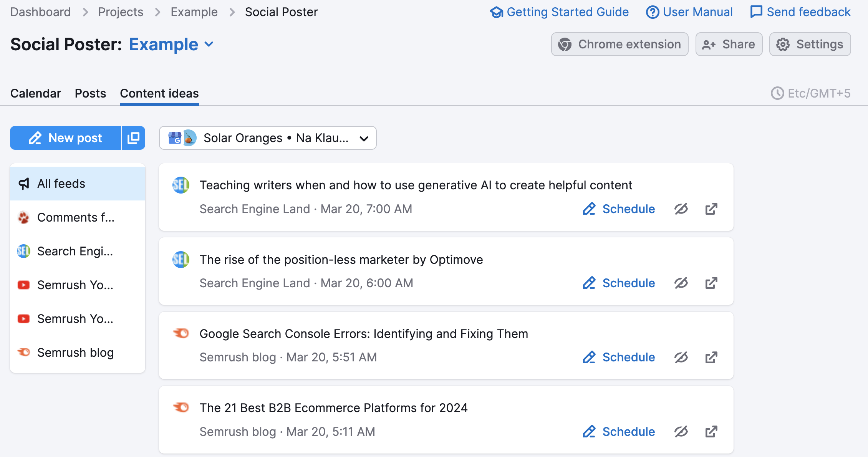Viewport: 868px width, 457px height.
Task: Expand the Chrome extension button menu
Action: 619,44
